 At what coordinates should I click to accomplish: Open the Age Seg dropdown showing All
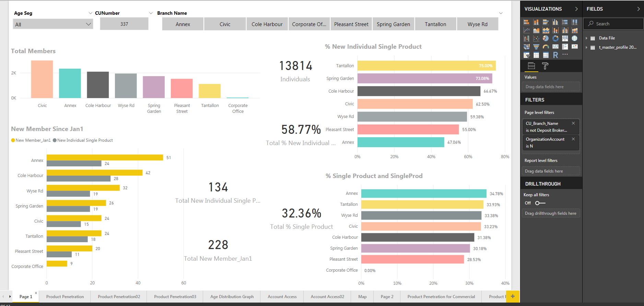coord(53,24)
